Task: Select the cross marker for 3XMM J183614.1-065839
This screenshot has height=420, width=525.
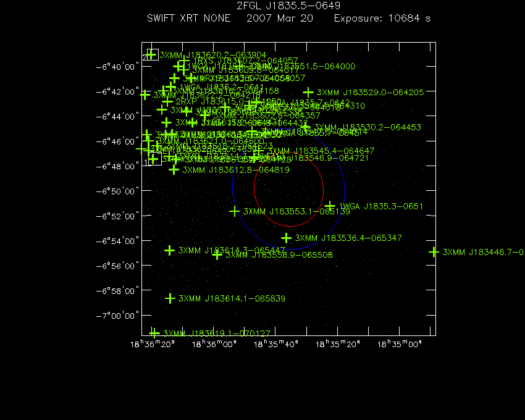Action: coord(170,298)
